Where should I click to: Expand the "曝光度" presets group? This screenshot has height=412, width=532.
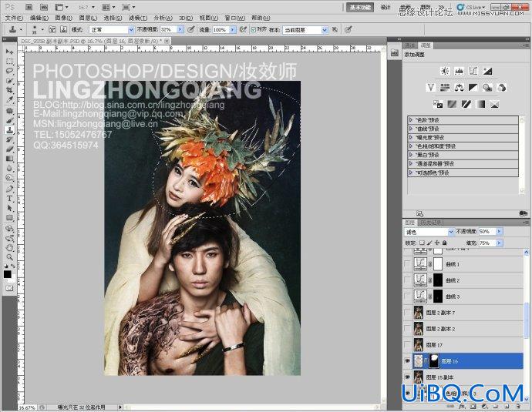[x=410, y=138]
